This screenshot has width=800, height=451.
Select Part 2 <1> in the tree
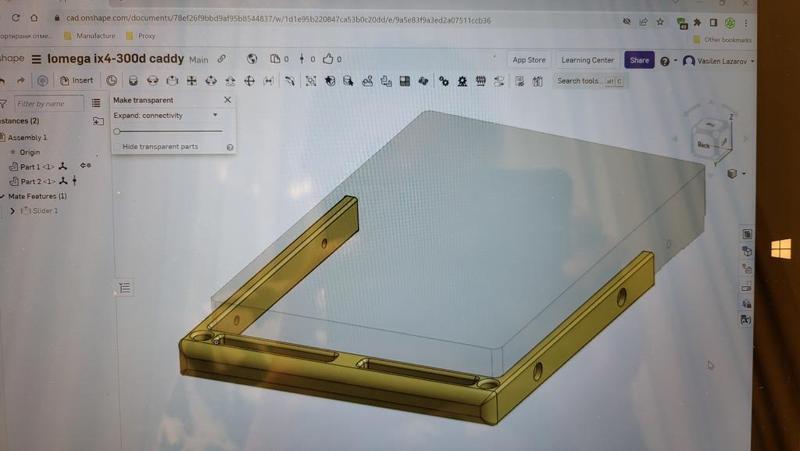pyautogui.click(x=37, y=182)
